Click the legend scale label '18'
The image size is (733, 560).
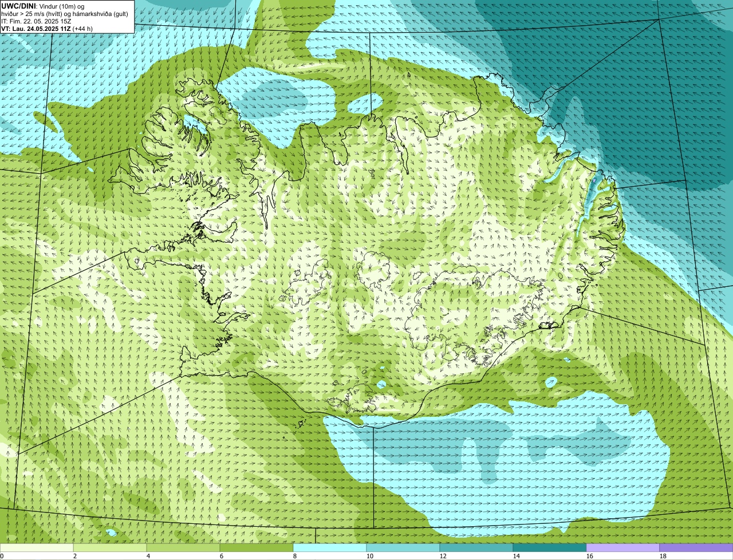[663, 556]
